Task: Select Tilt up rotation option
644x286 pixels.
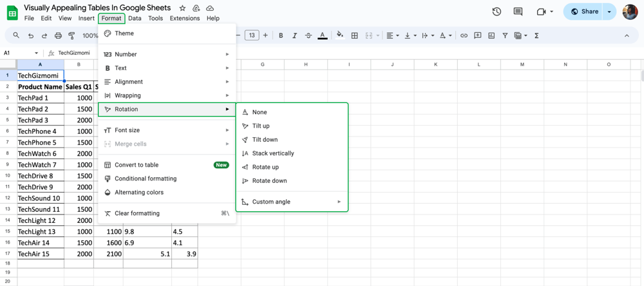Action: click(x=261, y=126)
